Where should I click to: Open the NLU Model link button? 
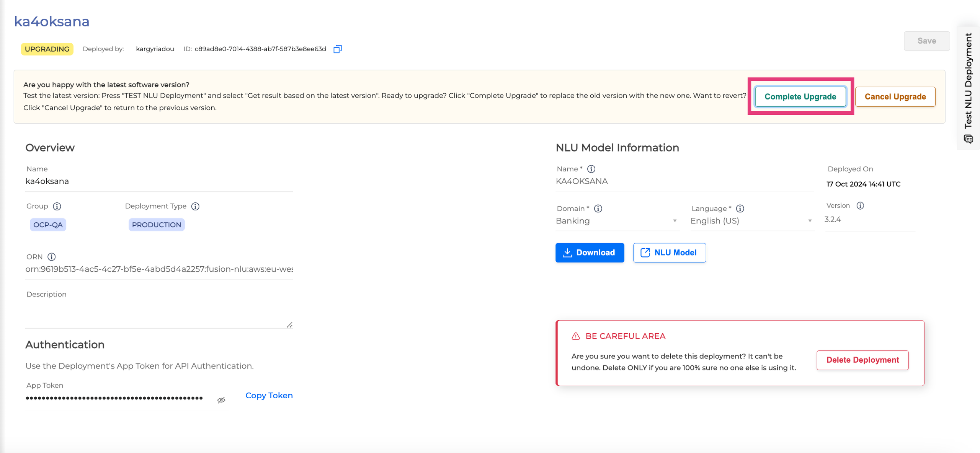[670, 253]
